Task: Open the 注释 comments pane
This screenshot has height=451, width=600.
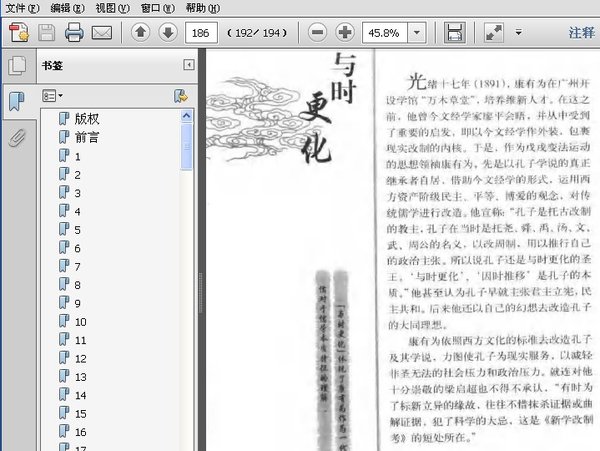Action: pyautogui.click(x=581, y=33)
